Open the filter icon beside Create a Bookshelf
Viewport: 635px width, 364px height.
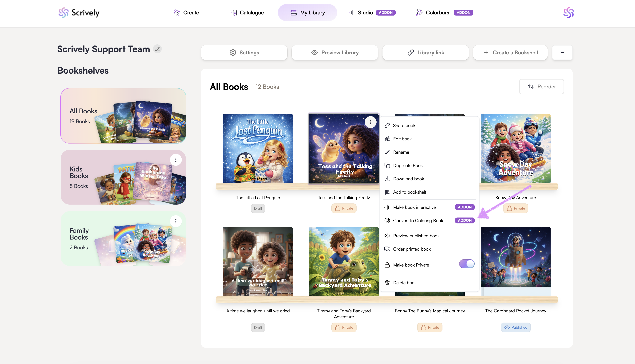[x=562, y=53]
